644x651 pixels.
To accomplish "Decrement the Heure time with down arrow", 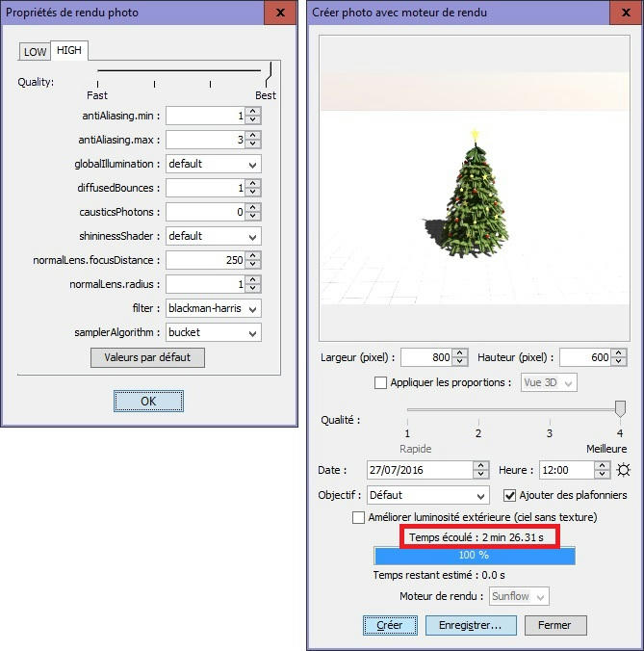I will [602, 475].
